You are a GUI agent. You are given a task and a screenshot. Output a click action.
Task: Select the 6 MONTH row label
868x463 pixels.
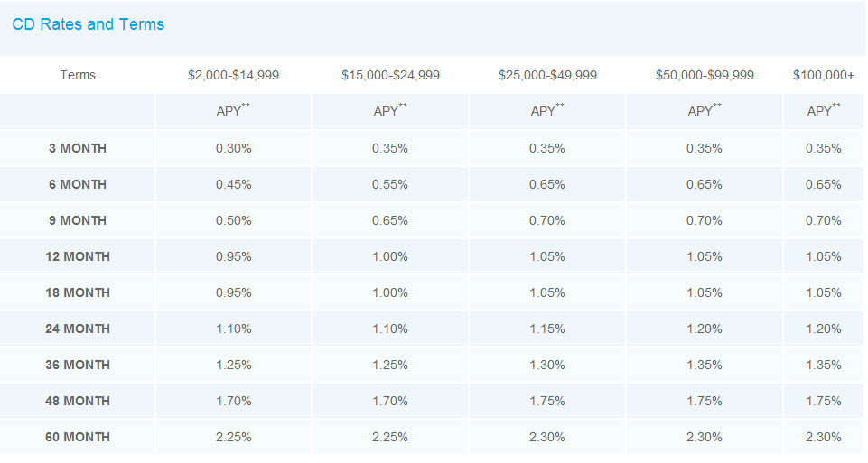[78, 184]
